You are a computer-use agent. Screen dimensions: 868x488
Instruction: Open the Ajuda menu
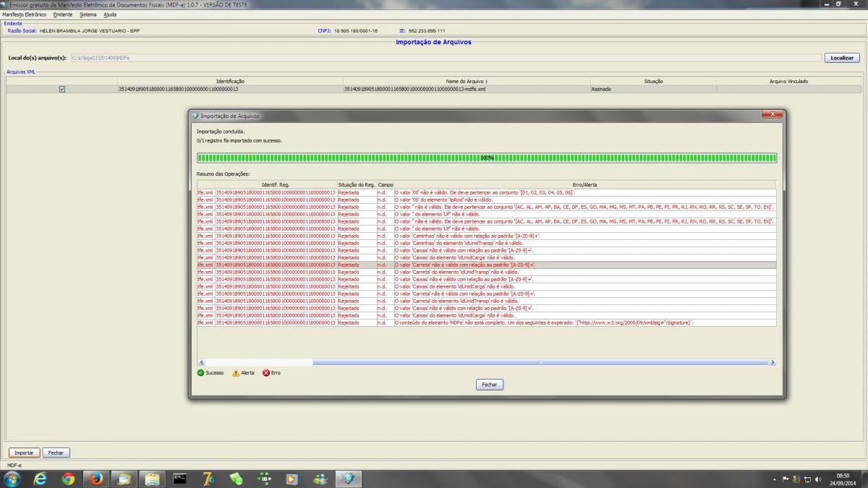click(x=109, y=14)
